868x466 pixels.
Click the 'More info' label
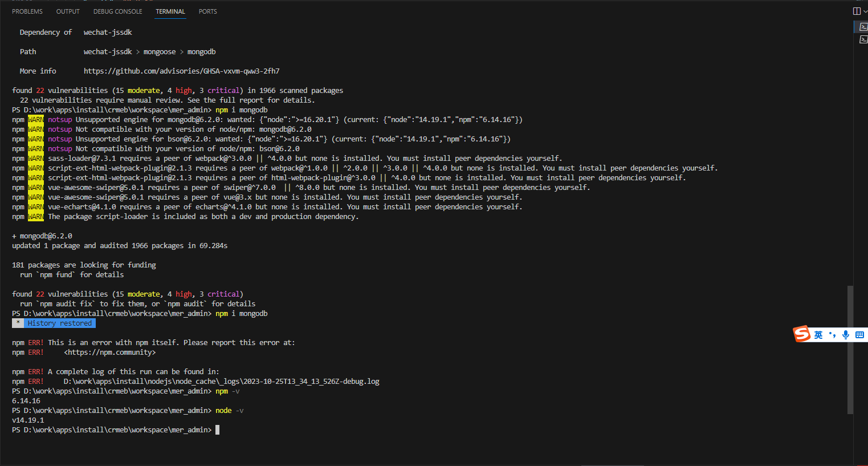coord(38,71)
